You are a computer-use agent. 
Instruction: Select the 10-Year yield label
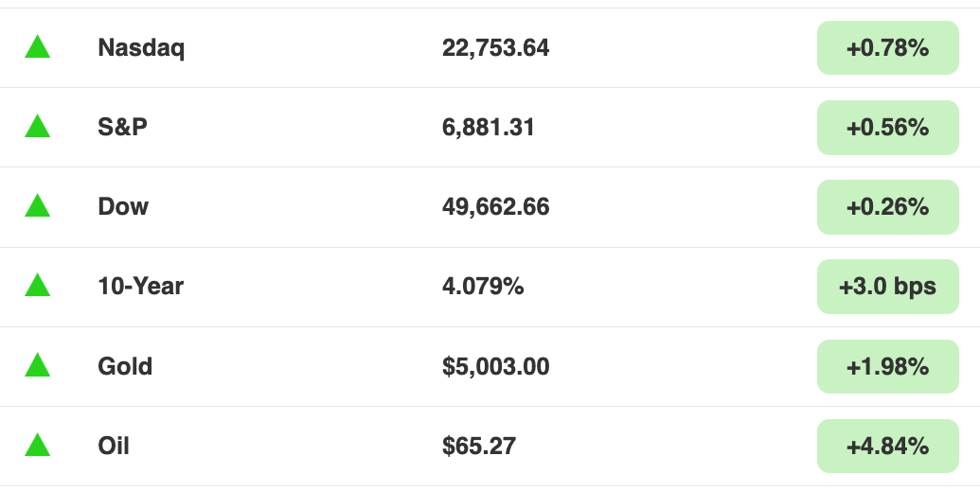(x=141, y=286)
